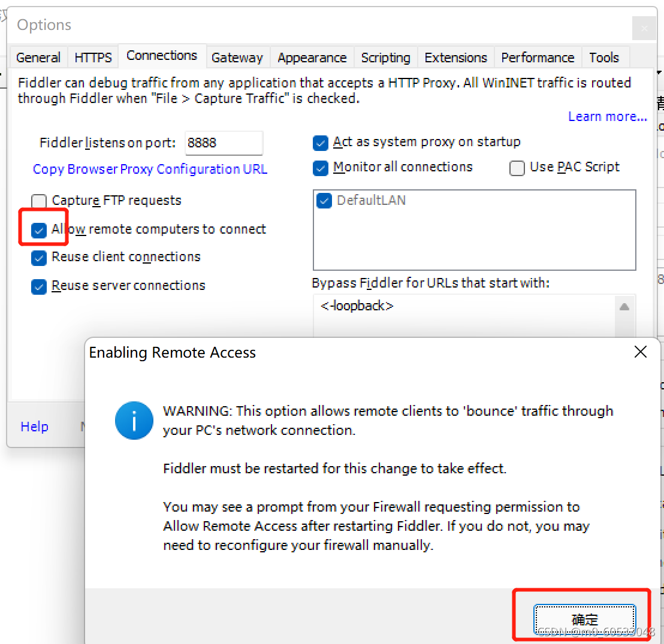Screen dimensions: 664x644
Task: Enable Use PAC Script checkbox
Action: click(517, 168)
